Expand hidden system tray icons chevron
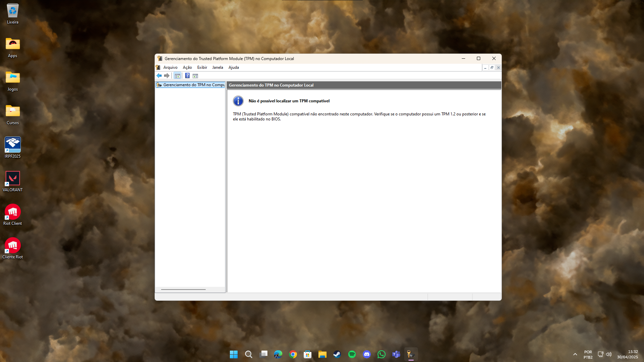Image resolution: width=644 pixels, height=362 pixels. tap(575, 354)
